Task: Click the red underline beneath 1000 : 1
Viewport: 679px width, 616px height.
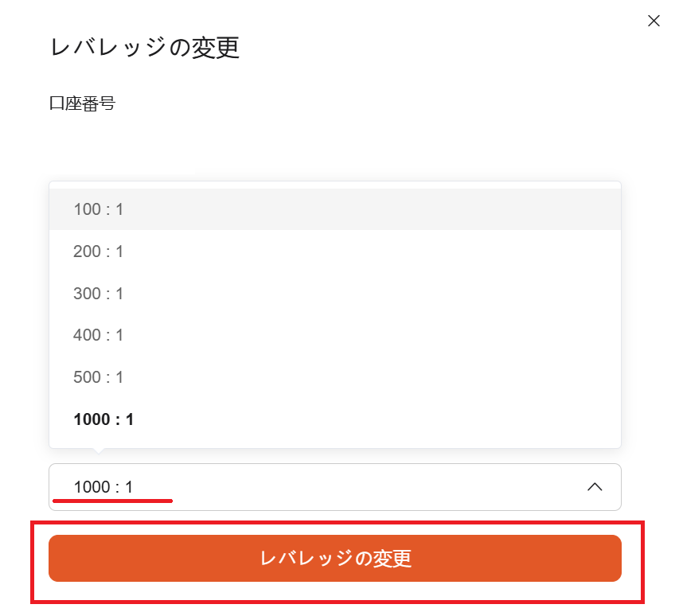Action: [112, 501]
